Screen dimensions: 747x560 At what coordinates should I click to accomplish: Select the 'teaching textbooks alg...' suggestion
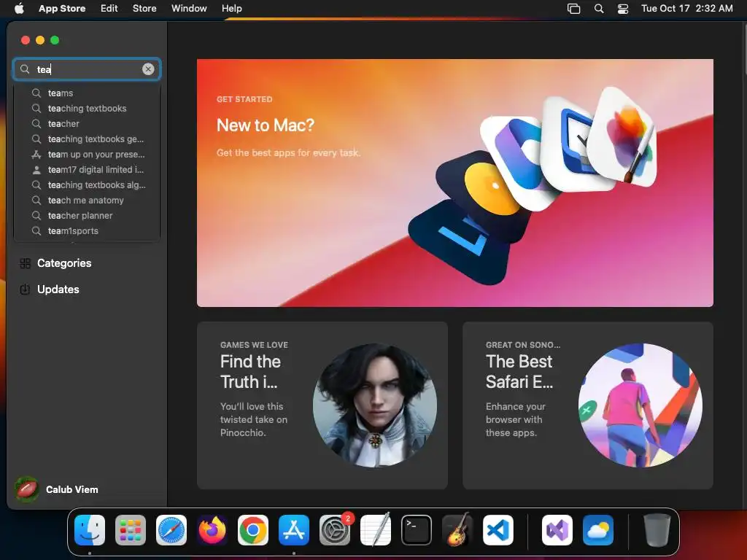(88, 184)
